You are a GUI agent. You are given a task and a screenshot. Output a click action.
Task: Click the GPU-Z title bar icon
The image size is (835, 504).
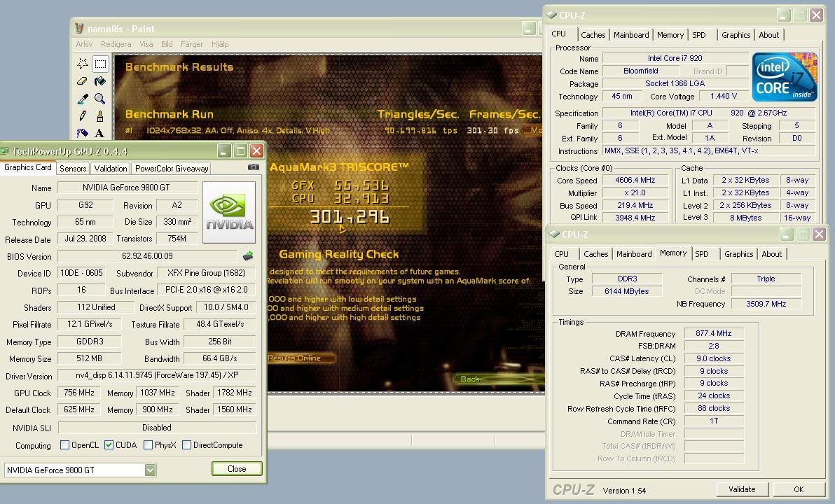pyautogui.click(x=6, y=151)
